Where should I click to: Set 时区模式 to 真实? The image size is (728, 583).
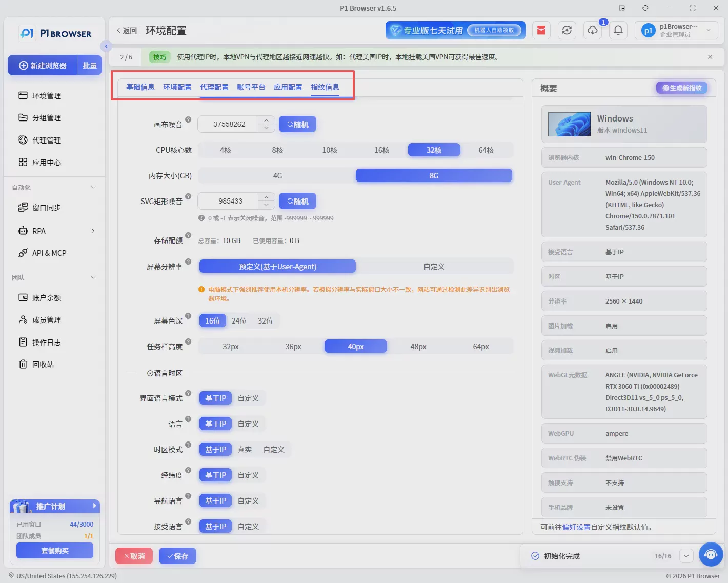pos(245,450)
